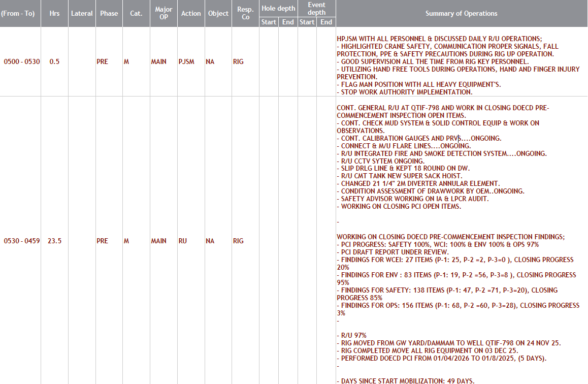This screenshot has width=588, height=384.
Task: Click the "Resp. Co" column header
Action: click(x=245, y=14)
